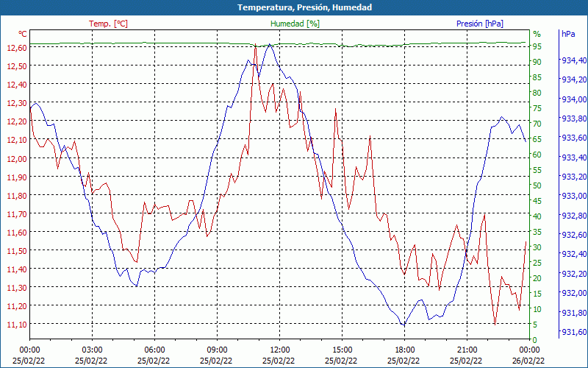Click temperature axis value "11,10"
Viewport: 588px width, 368px height.
tap(16, 324)
